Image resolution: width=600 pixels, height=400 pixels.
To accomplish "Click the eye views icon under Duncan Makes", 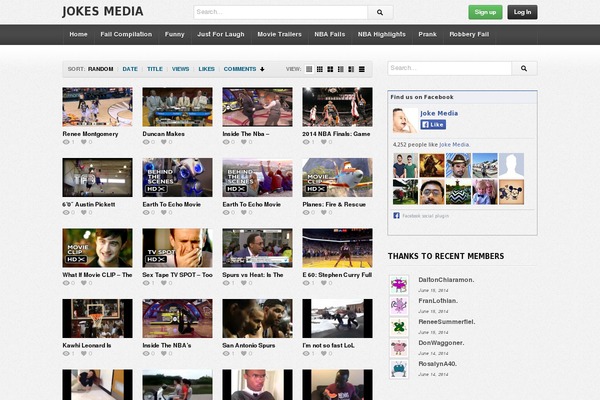I will [x=146, y=142].
